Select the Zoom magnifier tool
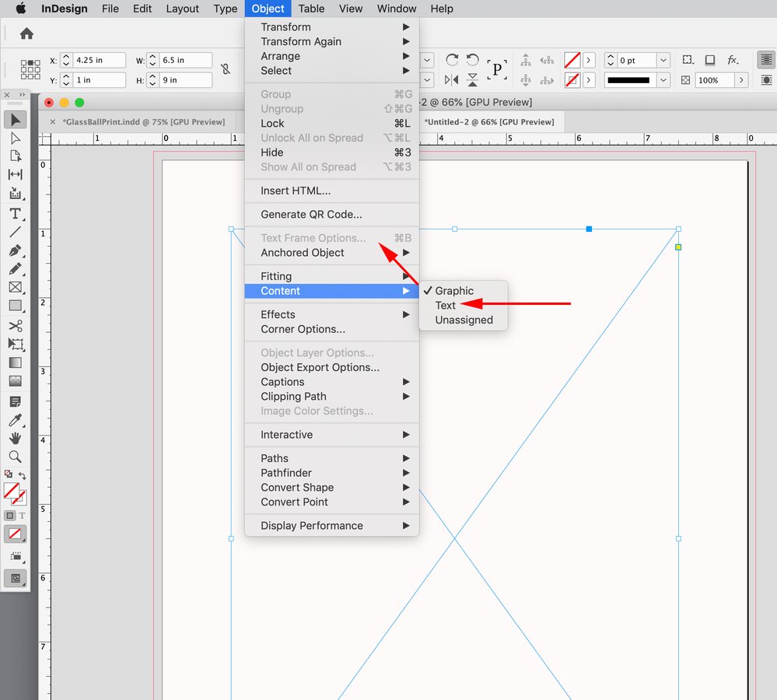Screen dimensions: 777x700 tap(16, 457)
